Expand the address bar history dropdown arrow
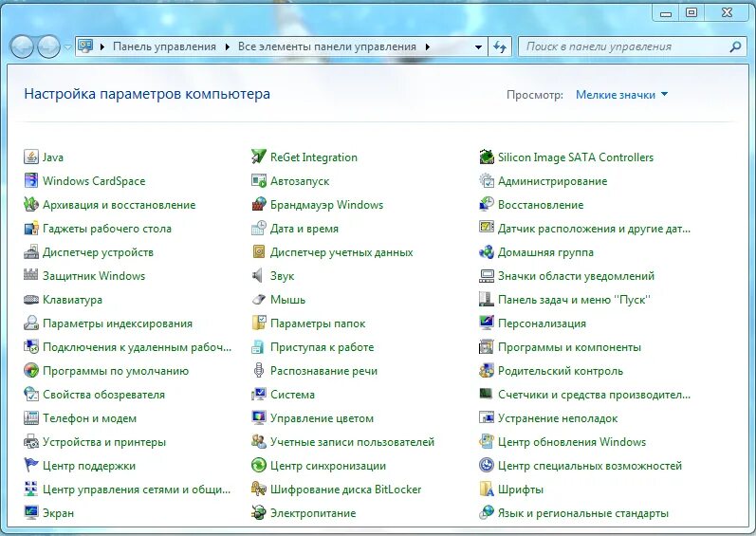 pyautogui.click(x=478, y=46)
